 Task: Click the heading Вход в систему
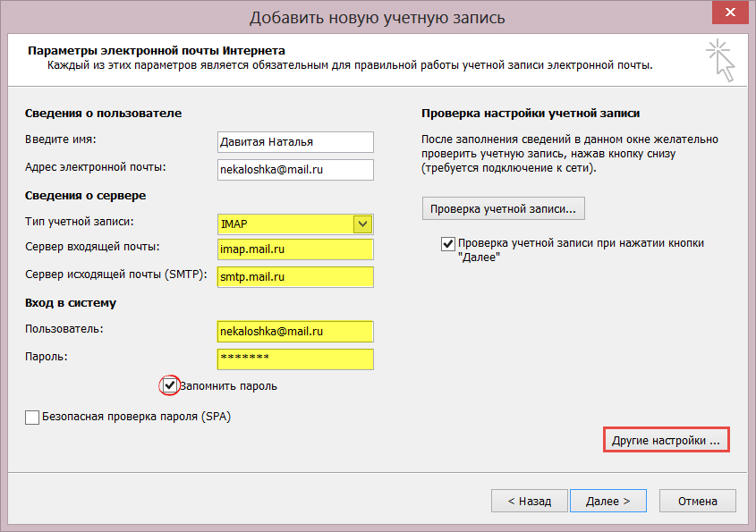click(x=71, y=303)
